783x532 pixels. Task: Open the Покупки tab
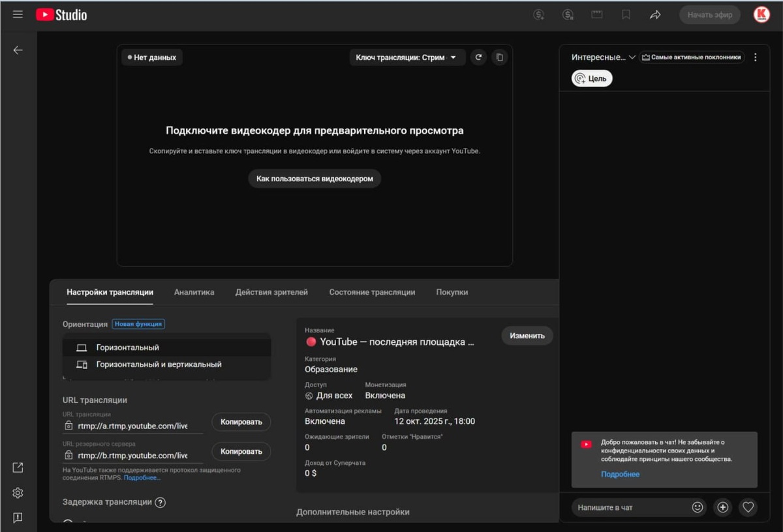click(x=452, y=292)
